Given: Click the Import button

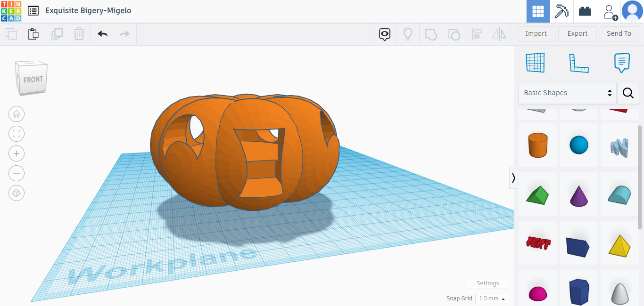Looking at the screenshot, I should click(x=536, y=33).
